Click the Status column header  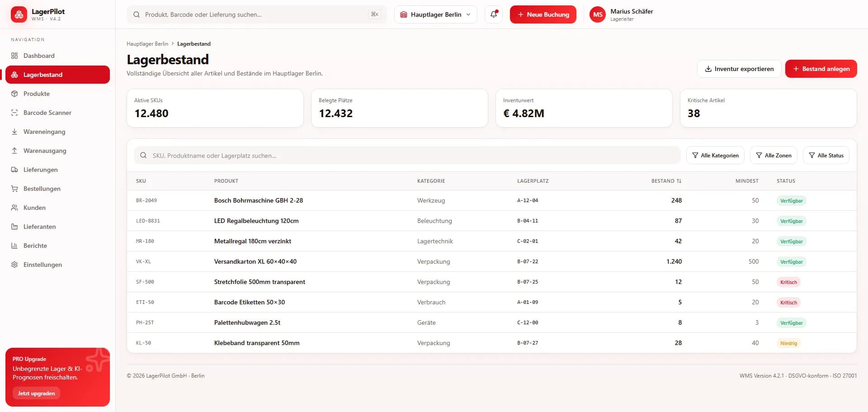(x=786, y=181)
